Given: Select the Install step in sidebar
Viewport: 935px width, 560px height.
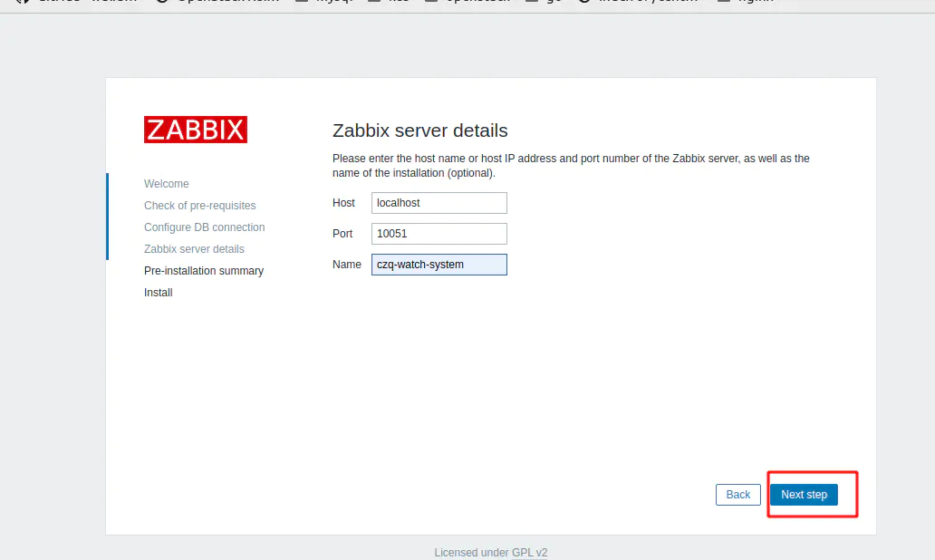Looking at the screenshot, I should pyautogui.click(x=158, y=292).
